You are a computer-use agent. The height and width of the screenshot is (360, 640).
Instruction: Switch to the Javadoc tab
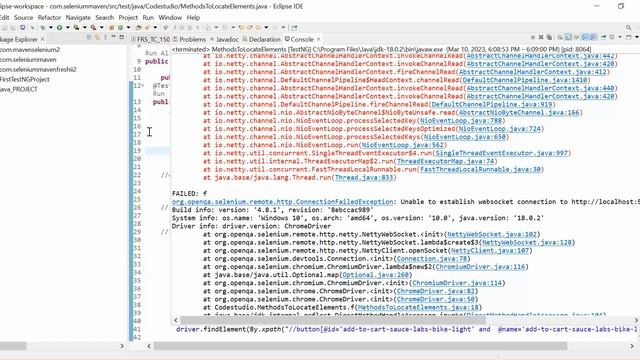coord(224,39)
